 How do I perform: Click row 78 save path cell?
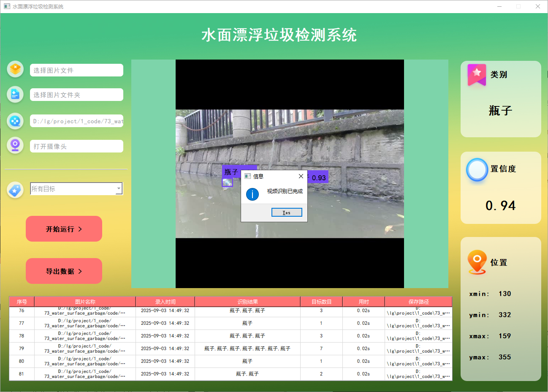[418, 336]
